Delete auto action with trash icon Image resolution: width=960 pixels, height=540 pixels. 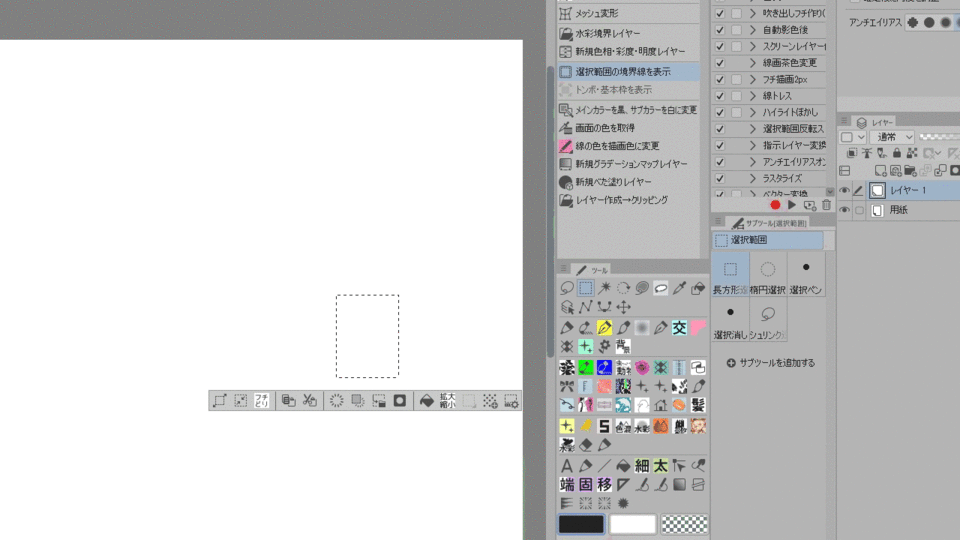(827, 205)
